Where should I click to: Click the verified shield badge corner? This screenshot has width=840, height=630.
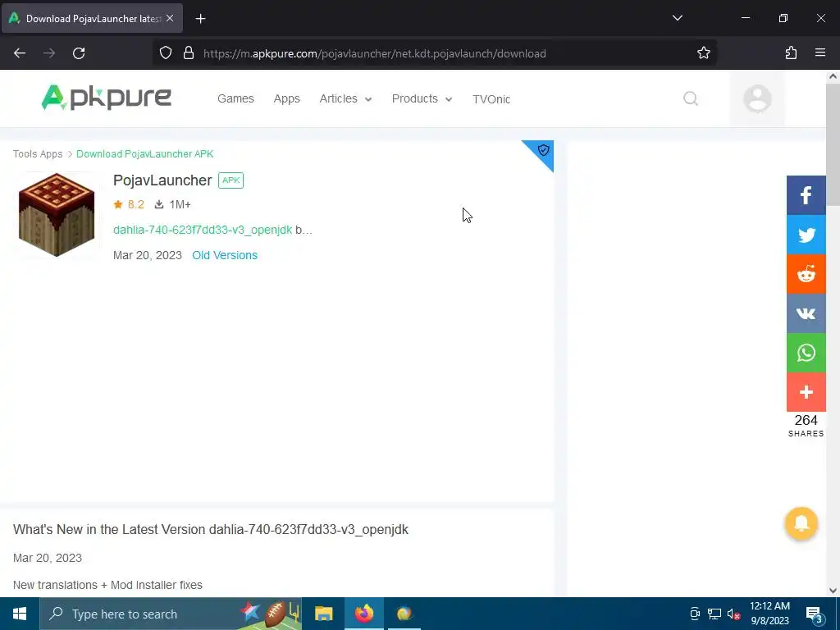point(543,151)
